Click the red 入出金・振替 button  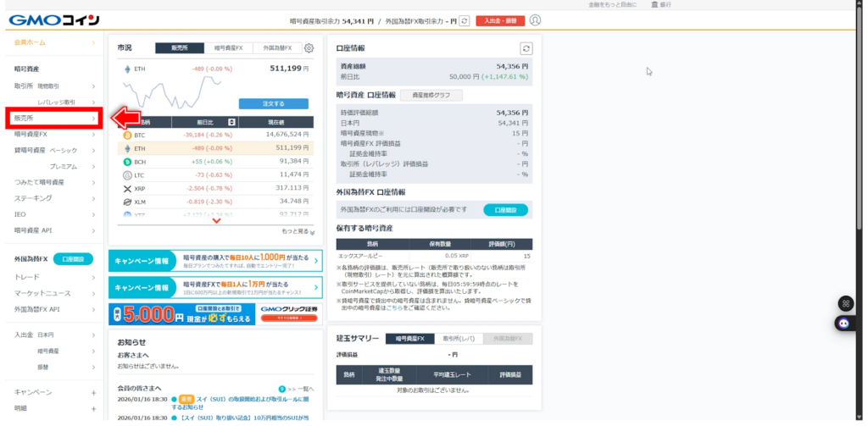[500, 20]
